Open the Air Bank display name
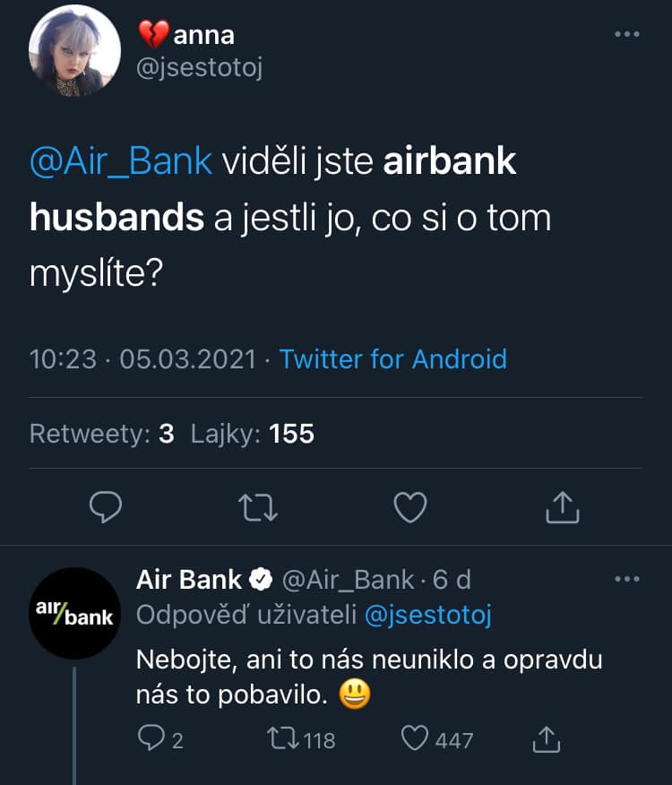This screenshot has height=785, width=672. (188, 580)
